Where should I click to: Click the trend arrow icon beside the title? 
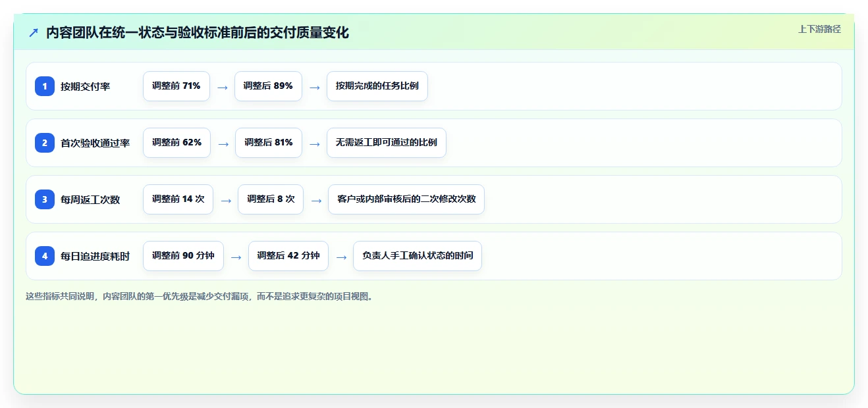(34, 32)
